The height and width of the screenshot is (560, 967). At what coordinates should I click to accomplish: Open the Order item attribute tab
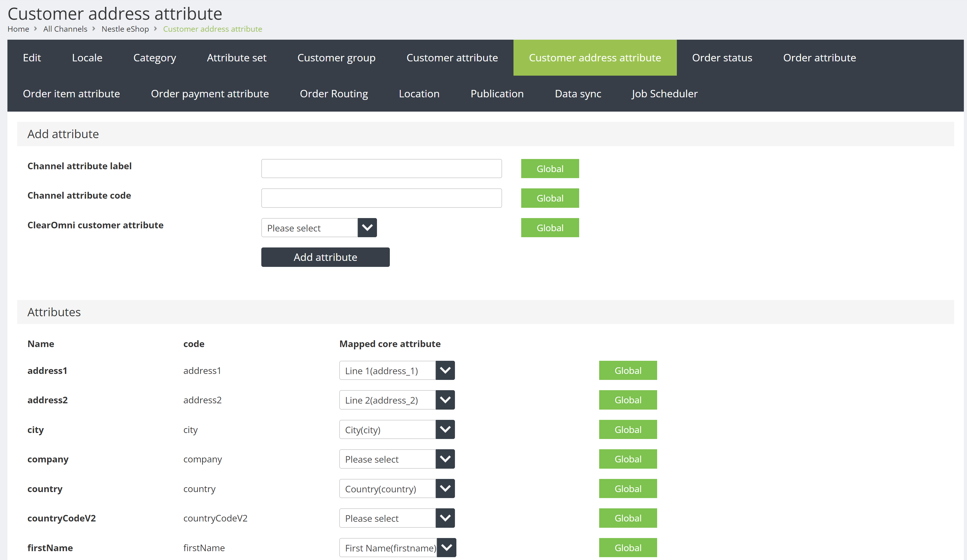coord(71,94)
